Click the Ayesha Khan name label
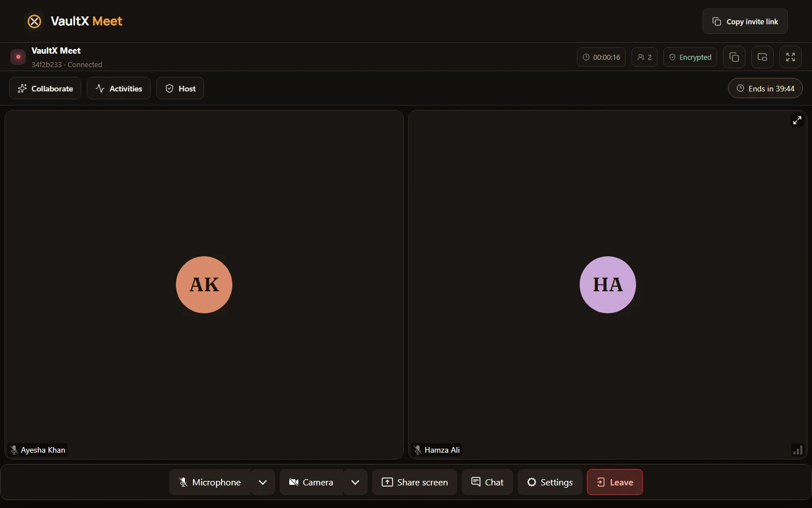The image size is (812, 508). coord(43,450)
